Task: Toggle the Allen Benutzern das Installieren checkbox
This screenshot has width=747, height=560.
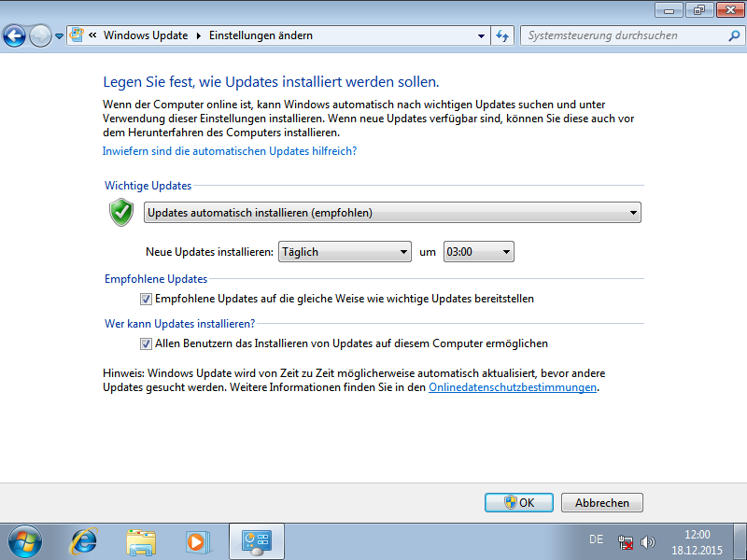Action: (x=146, y=343)
